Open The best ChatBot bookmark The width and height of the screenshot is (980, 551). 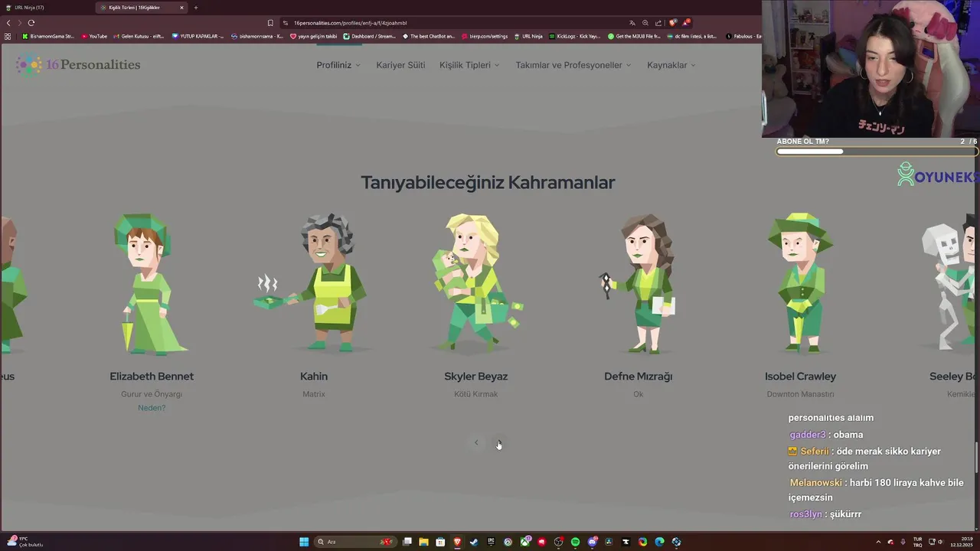[x=429, y=36]
